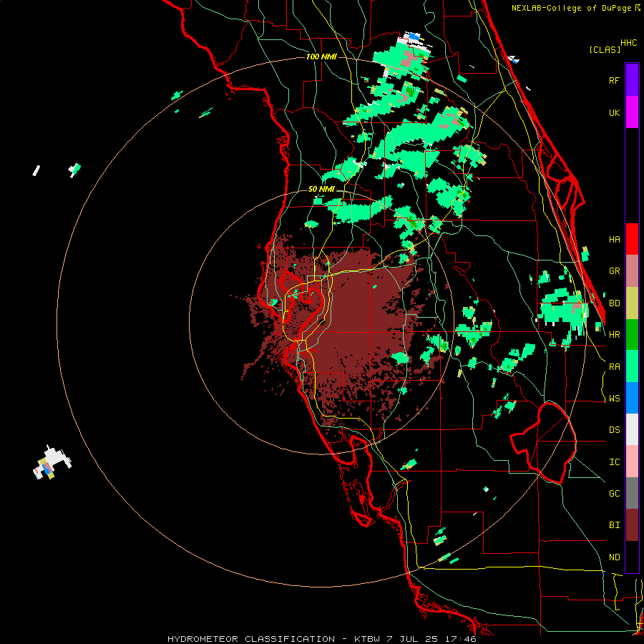The width and height of the screenshot is (644, 644).
Task: Select the BD yellow legend swatch
Action: (x=632, y=303)
